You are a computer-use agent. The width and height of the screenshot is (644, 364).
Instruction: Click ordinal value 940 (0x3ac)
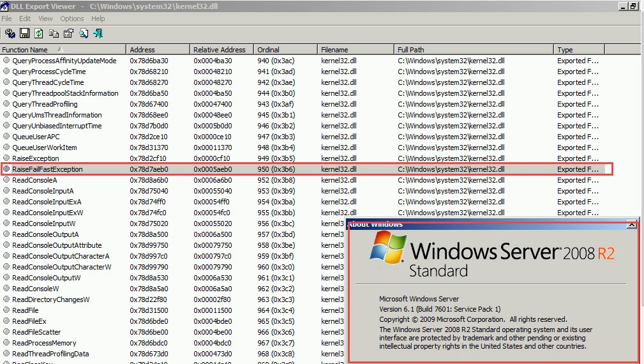click(x=276, y=61)
